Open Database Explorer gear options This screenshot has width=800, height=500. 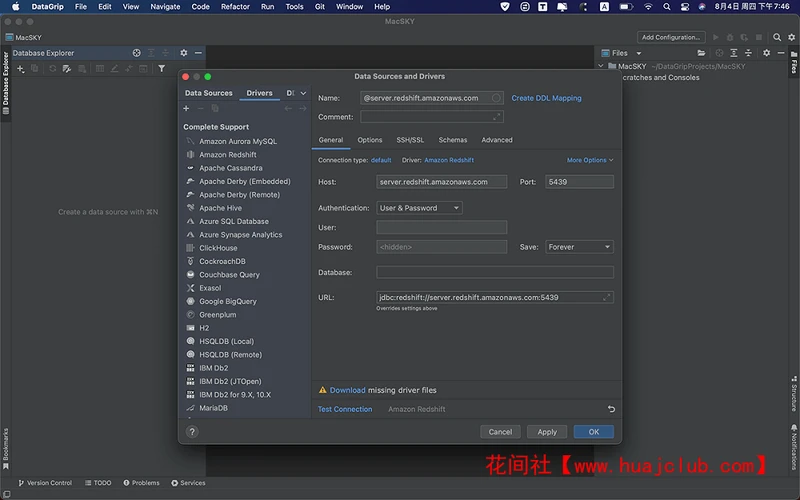pos(184,53)
